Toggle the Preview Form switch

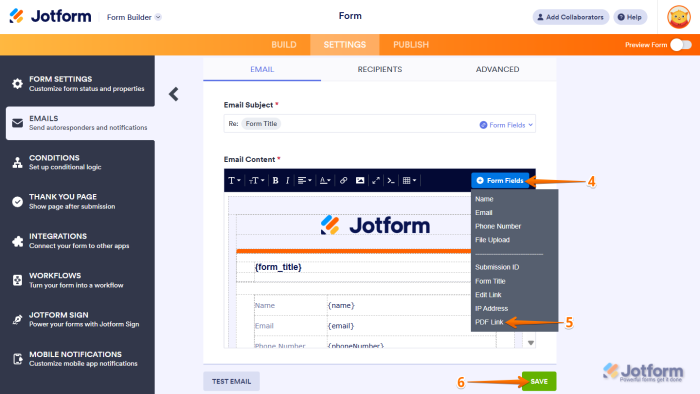[x=681, y=45]
